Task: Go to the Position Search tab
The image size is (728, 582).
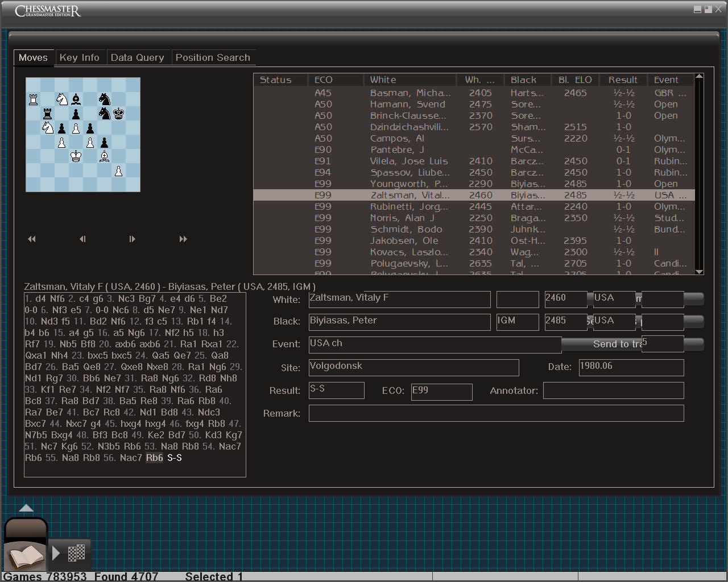Action: (x=213, y=57)
